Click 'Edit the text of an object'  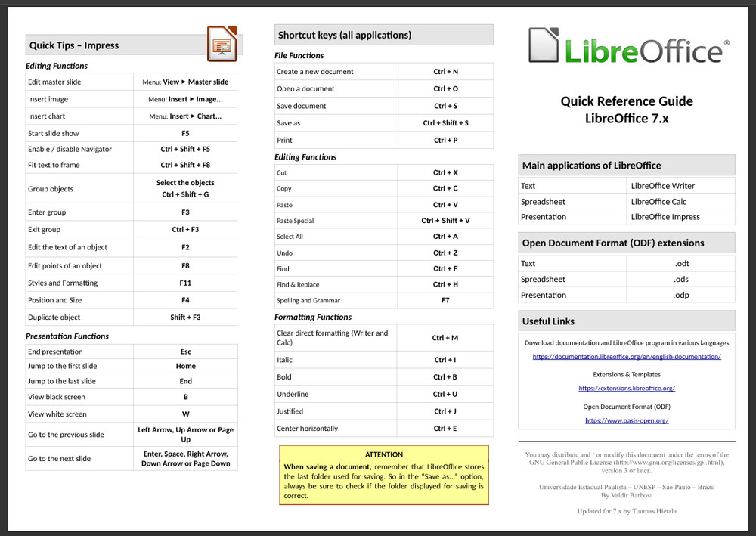(67, 247)
